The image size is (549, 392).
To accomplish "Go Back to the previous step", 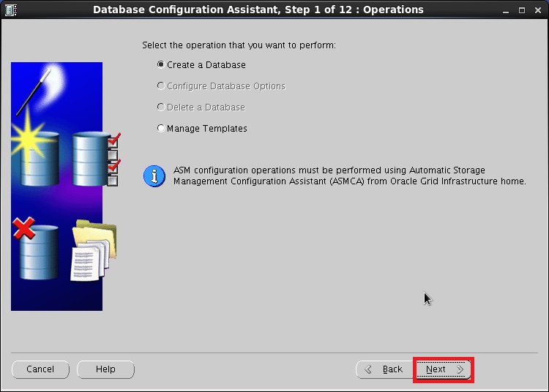I will tap(385, 369).
